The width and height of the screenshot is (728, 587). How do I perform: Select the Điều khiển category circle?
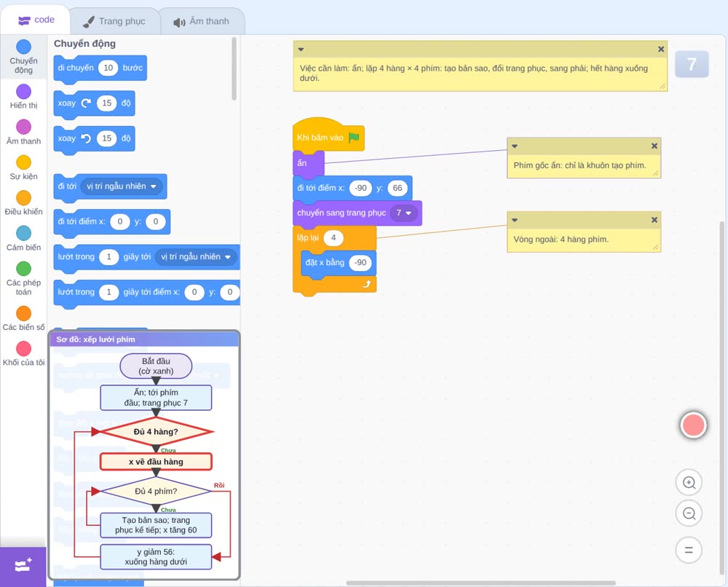[x=24, y=198]
